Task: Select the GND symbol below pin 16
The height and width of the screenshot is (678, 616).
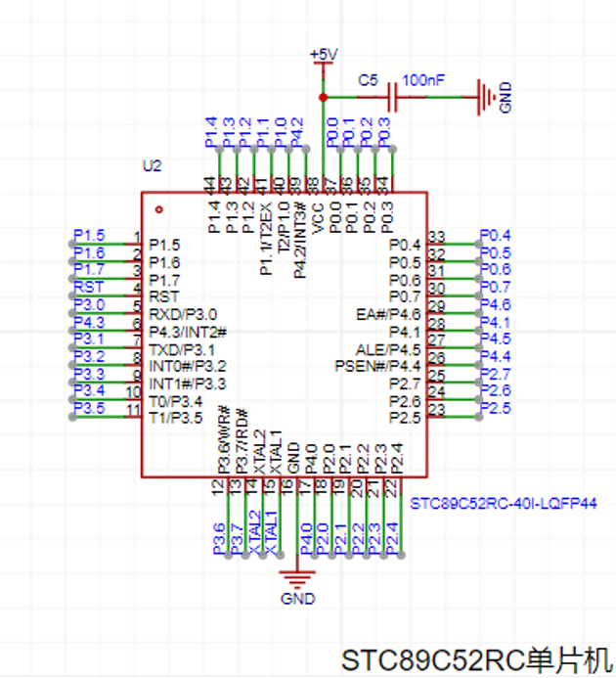Action: [x=297, y=578]
